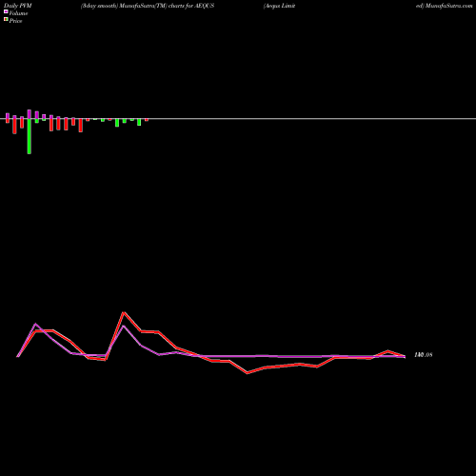Click the 'Price' legend label
The height and width of the screenshot is (476, 476).
coord(15,21)
